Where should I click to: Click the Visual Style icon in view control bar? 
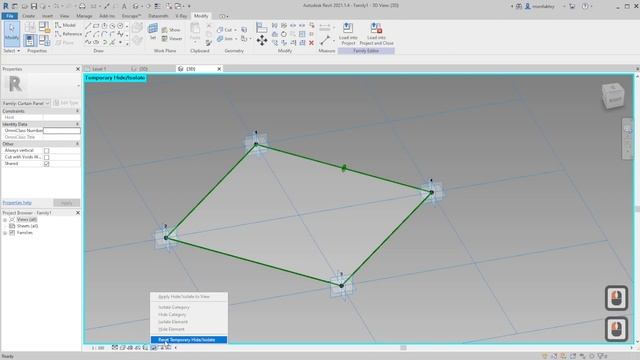pyautogui.click(x=122, y=348)
